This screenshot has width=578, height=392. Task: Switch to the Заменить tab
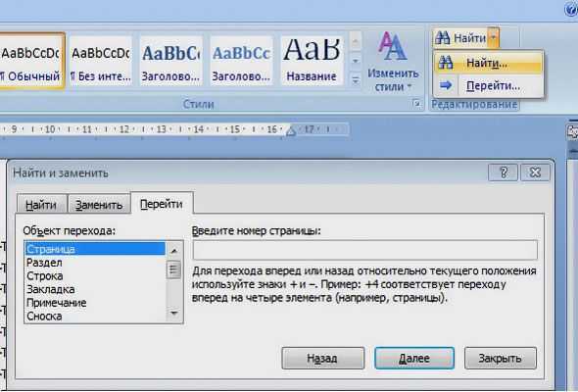click(x=99, y=205)
